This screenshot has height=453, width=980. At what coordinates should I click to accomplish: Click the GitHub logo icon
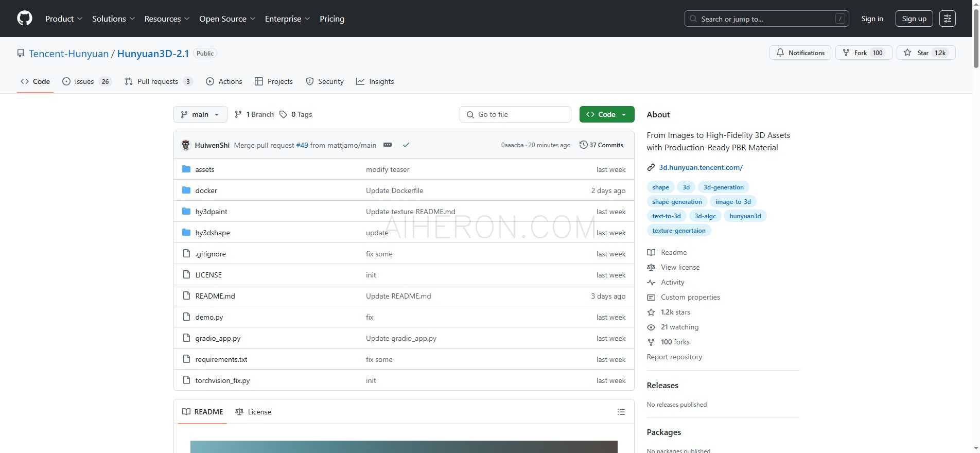[25, 19]
